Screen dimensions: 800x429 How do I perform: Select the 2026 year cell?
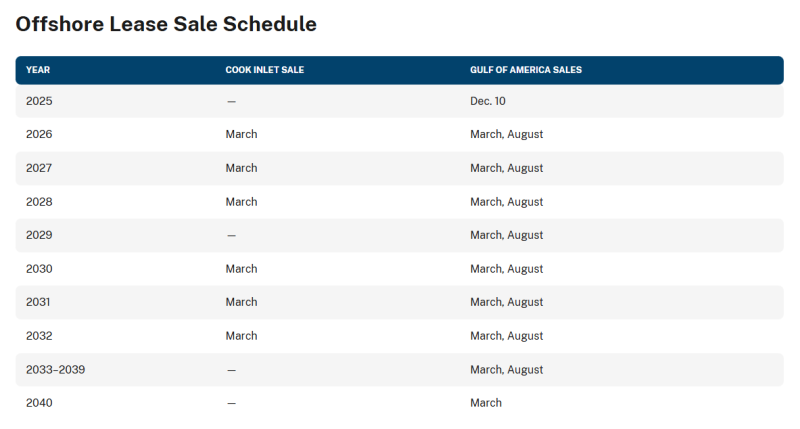tap(39, 134)
